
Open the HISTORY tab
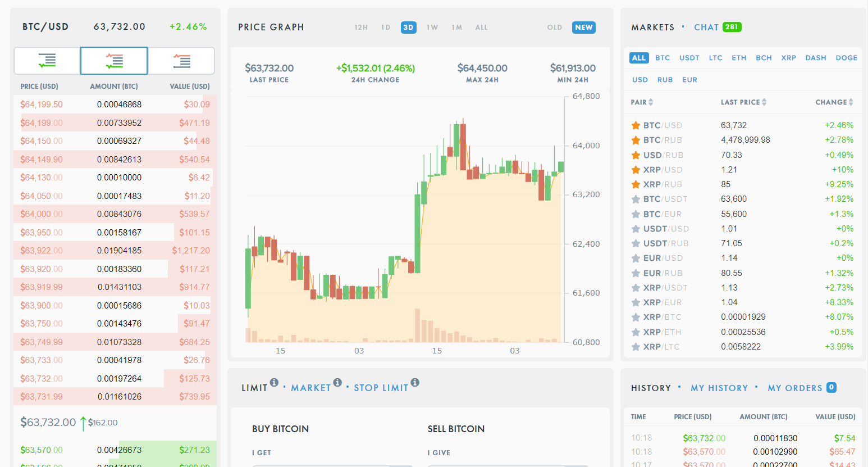(651, 388)
